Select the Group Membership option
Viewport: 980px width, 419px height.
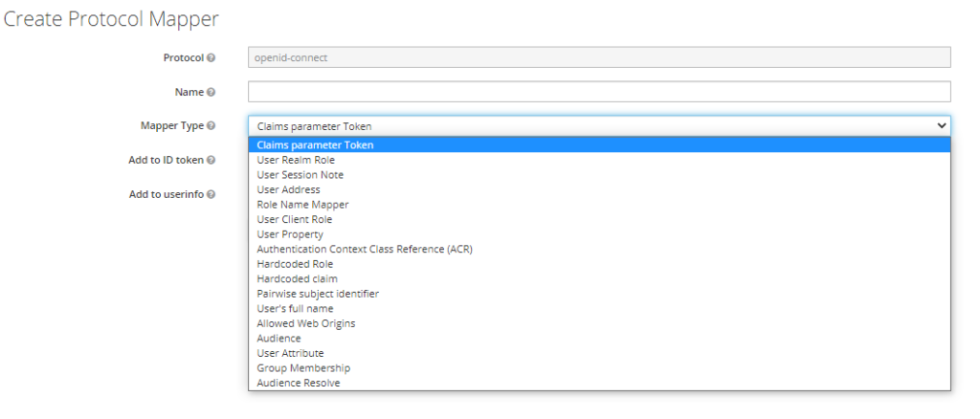pos(303,368)
